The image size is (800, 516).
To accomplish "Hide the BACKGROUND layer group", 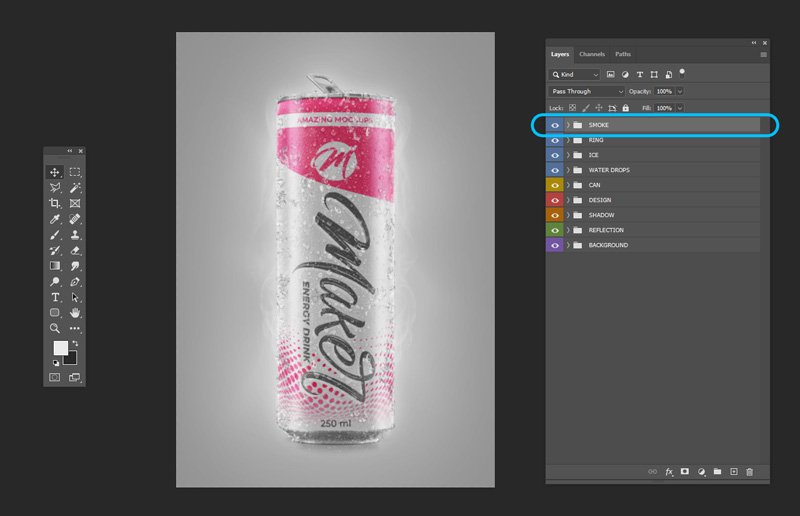I will pos(555,245).
